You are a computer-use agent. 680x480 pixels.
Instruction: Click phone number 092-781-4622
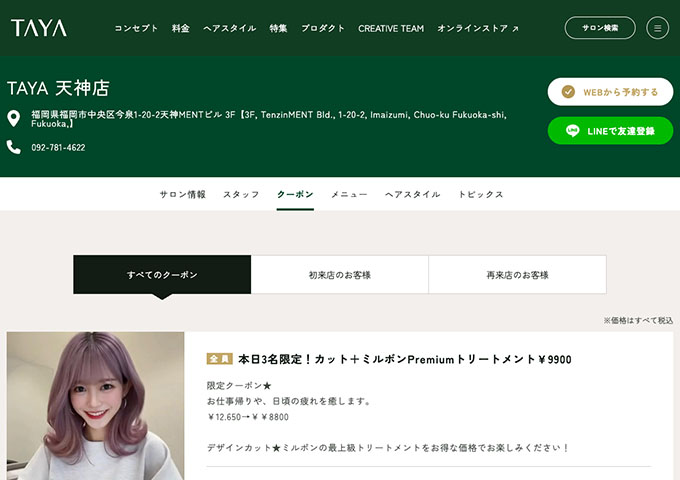tap(58, 147)
